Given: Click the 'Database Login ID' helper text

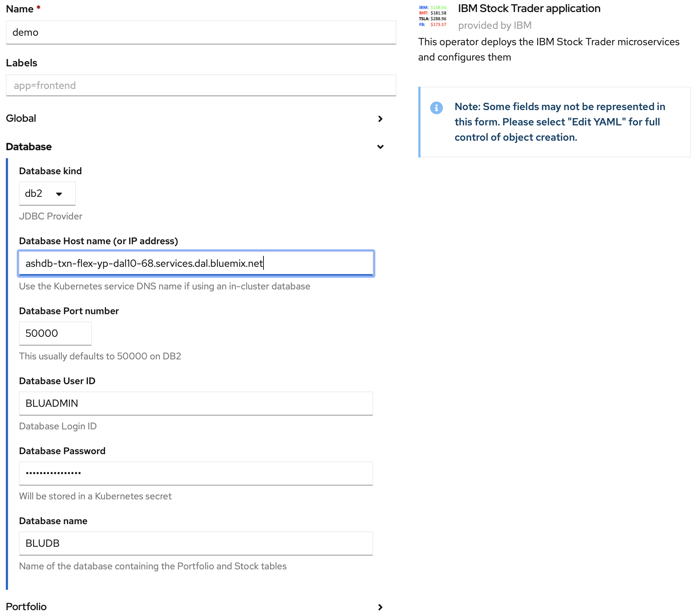Looking at the screenshot, I should point(58,426).
